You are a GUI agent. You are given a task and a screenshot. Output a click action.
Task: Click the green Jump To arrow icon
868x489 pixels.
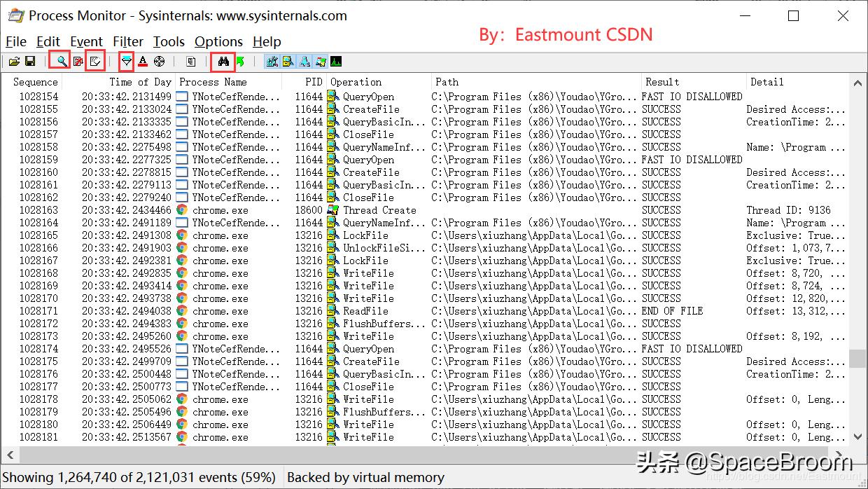point(240,62)
